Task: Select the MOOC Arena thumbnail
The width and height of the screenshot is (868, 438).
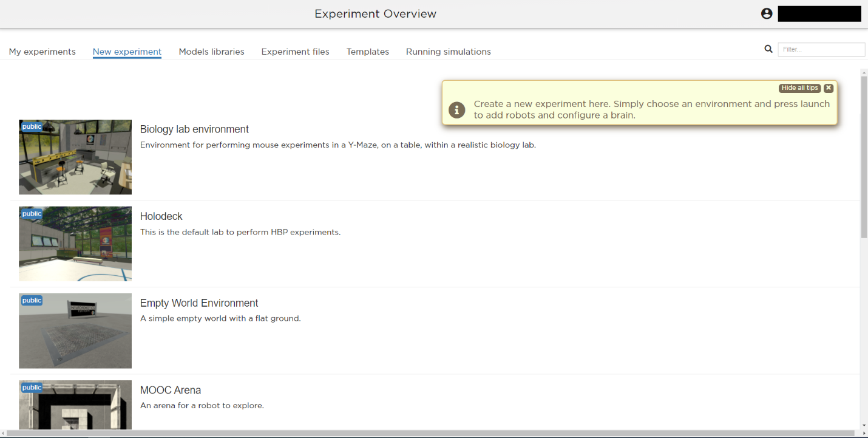Action: 75,405
